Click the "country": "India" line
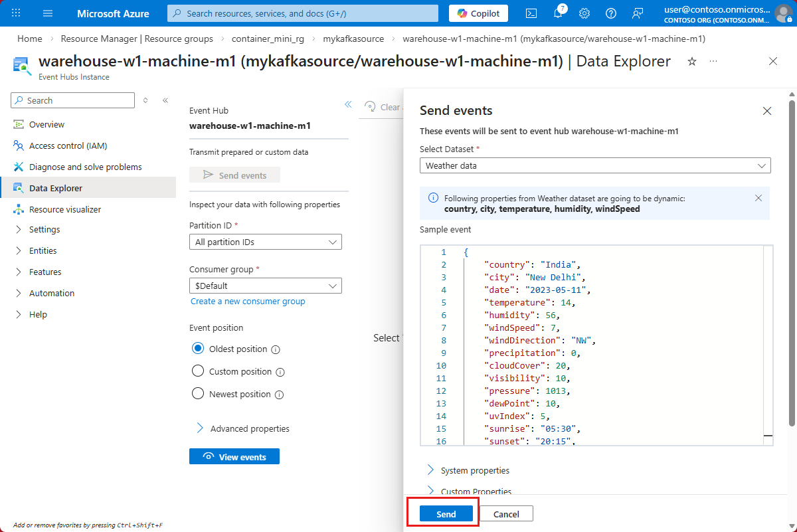 (533, 265)
